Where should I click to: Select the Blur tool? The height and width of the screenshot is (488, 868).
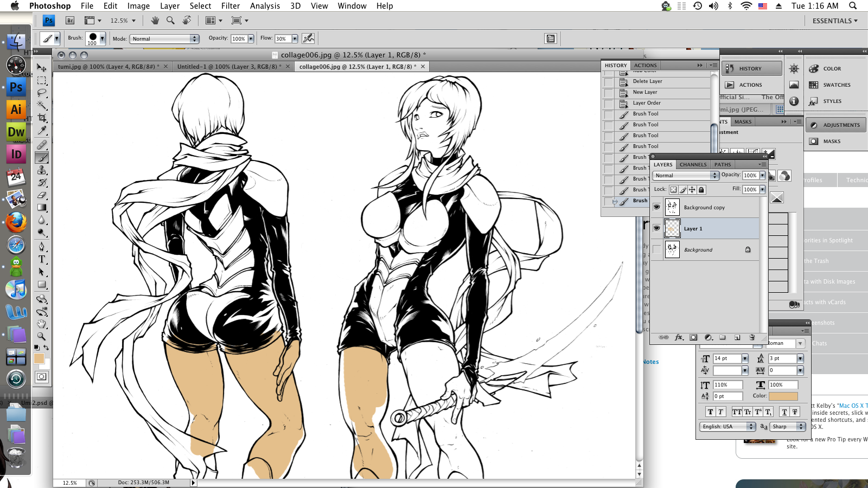42,220
